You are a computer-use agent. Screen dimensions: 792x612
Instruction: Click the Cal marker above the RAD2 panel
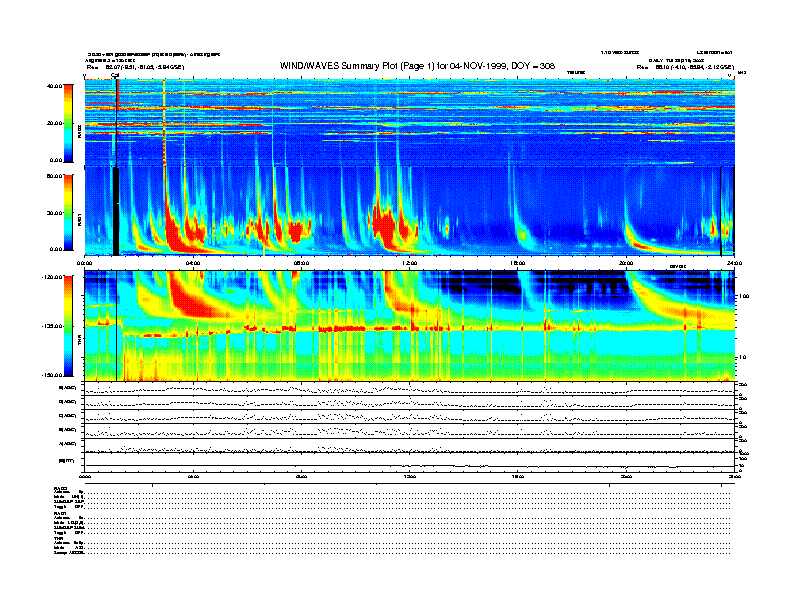click(x=115, y=76)
